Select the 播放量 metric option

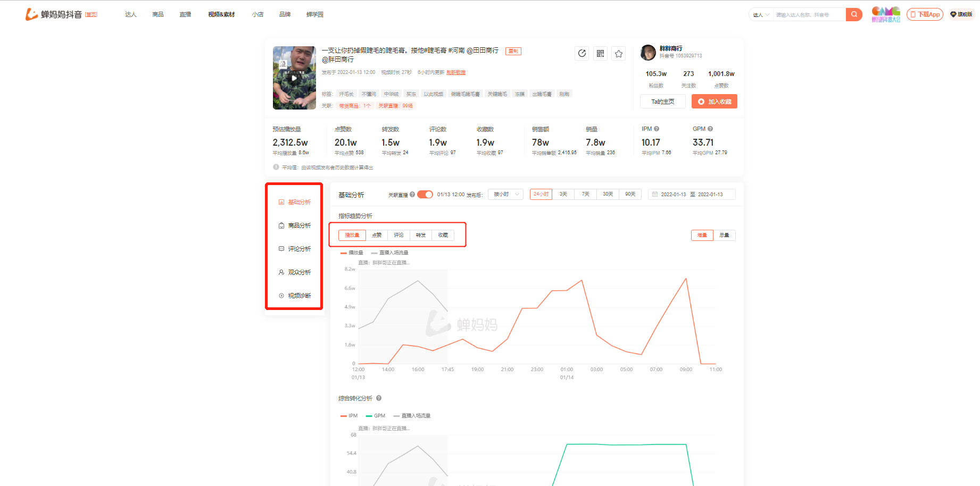click(352, 235)
